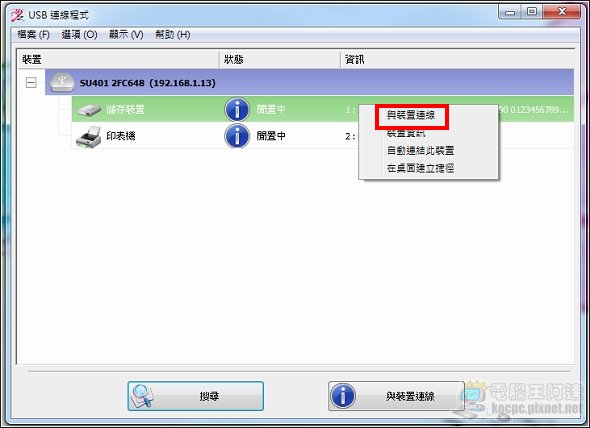The width and height of the screenshot is (590, 428).
Task: Click the 狀態 column header
Action: tap(280, 59)
